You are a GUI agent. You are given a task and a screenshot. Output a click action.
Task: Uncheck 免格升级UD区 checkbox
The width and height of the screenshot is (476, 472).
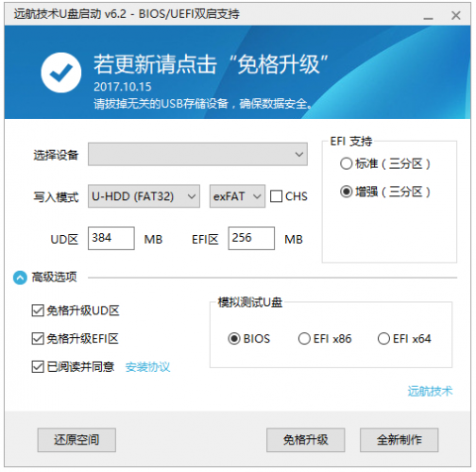pyautogui.click(x=38, y=311)
